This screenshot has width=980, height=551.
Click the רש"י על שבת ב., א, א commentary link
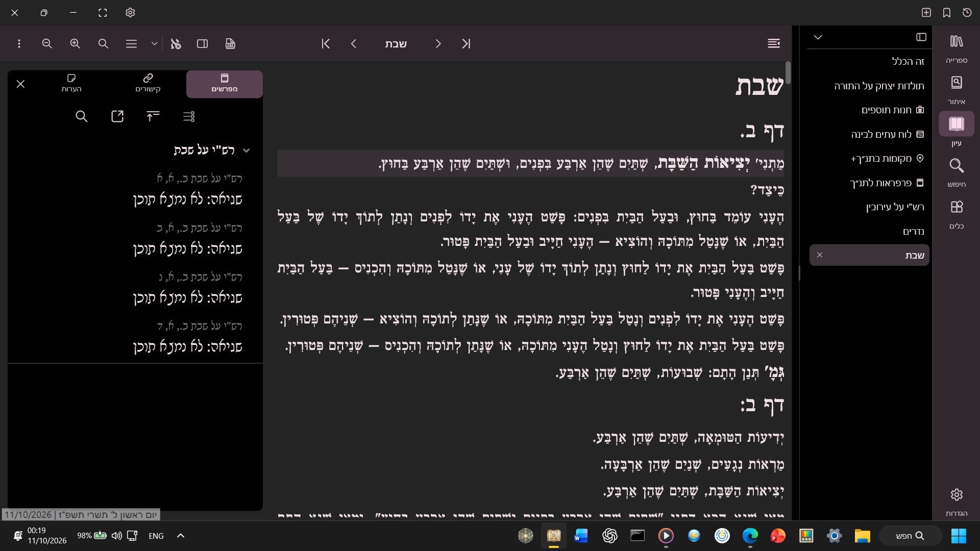click(x=200, y=178)
